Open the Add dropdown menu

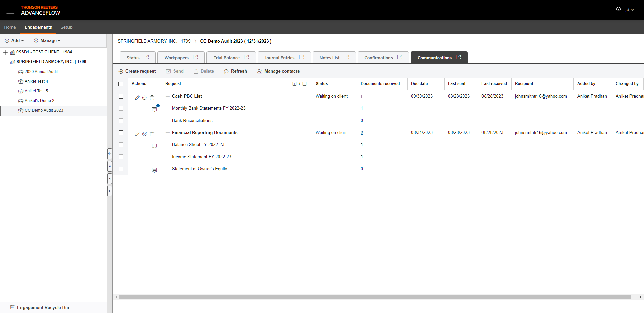(x=14, y=41)
